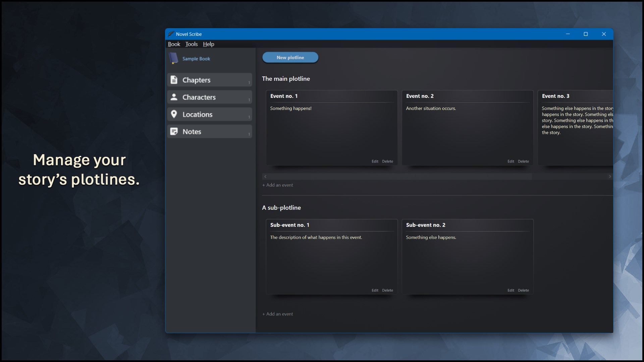Select the Sub-event no. 1 card title
The image size is (644, 362).
tap(289, 225)
